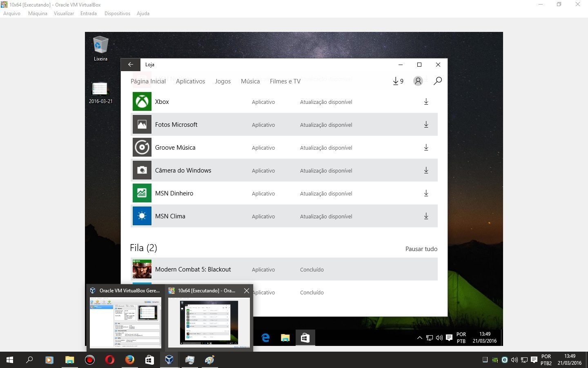Download the MSN Dinheiro update
Image resolution: width=588 pixels, height=368 pixels.
426,193
